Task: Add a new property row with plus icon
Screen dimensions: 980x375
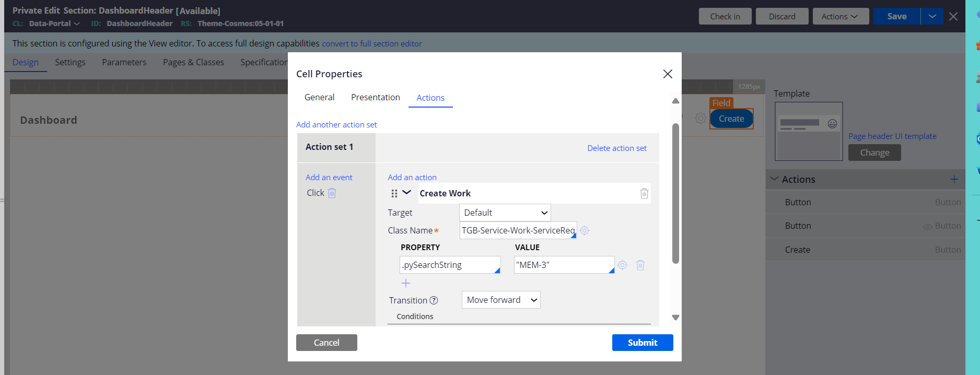Action: coord(406,283)
